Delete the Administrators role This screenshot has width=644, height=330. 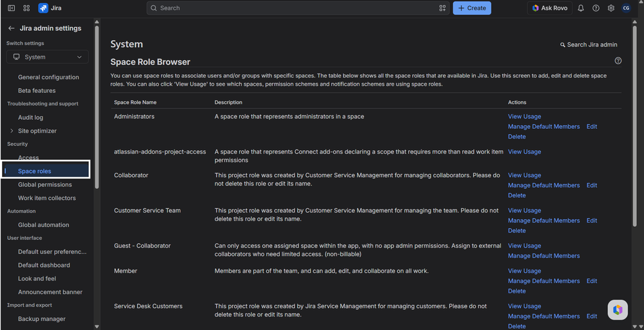coord(516,137)
